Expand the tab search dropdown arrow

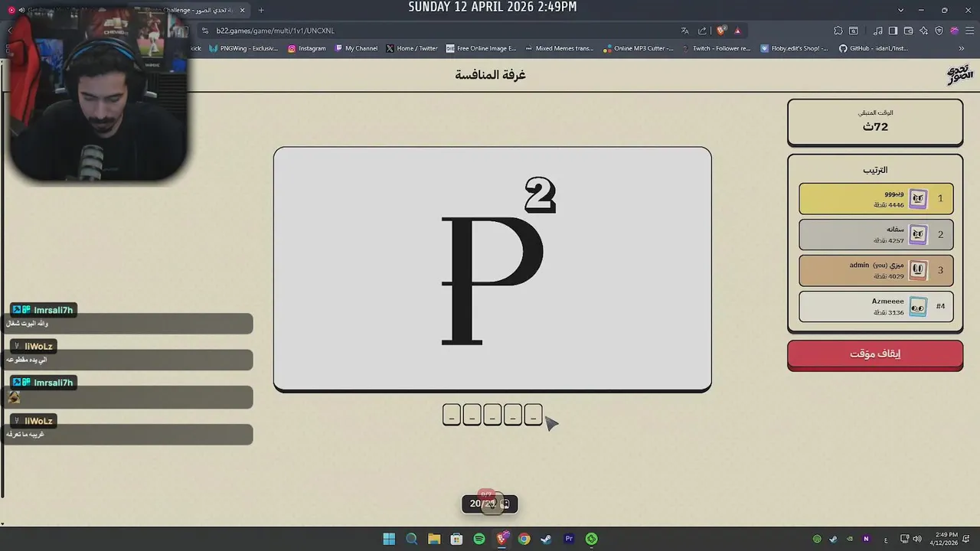tap(900, 10)
